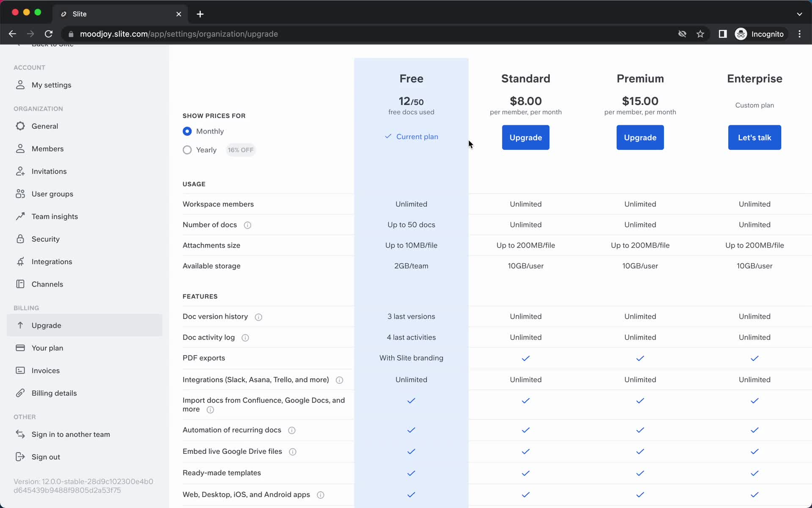Click 'Up to 50 docs' in Free column

tap(411, 225)
